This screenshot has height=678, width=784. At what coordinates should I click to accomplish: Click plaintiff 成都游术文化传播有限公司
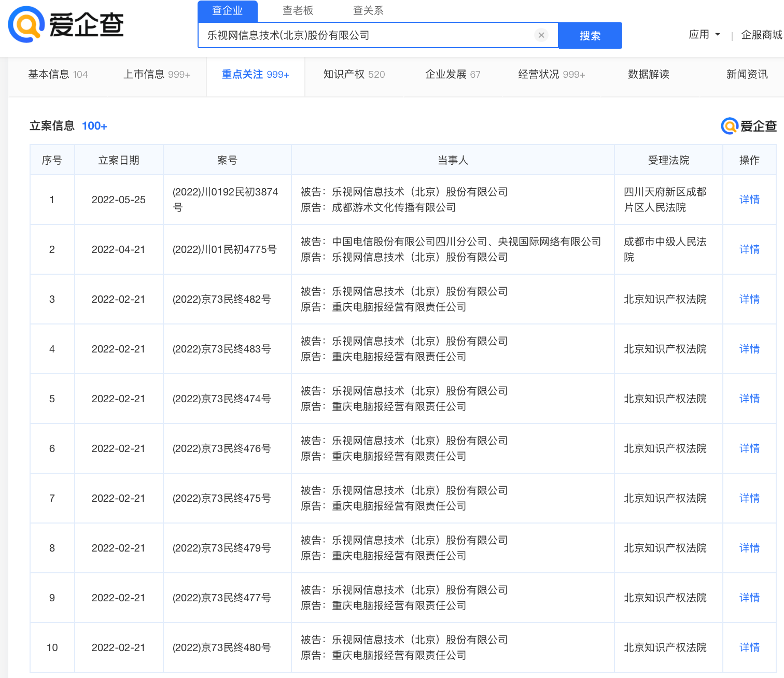tap(394, 208)
